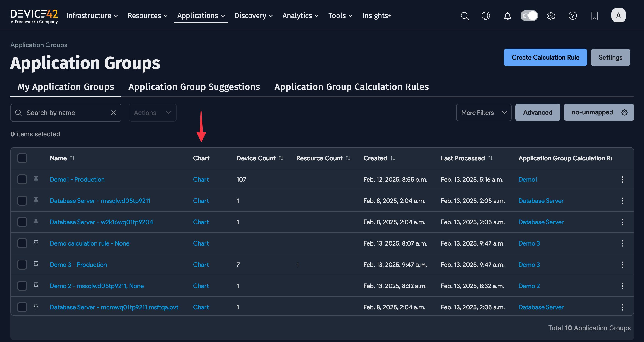The image size is (644, 342).
Task: Expand the More Filters dropdown
Action: coord(484,112)
